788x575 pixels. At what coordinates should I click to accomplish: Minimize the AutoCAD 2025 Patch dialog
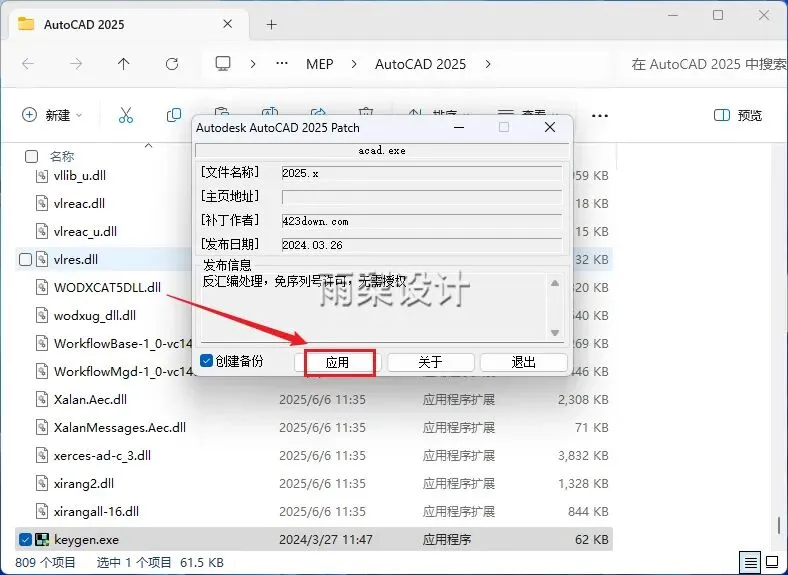tap(459, 127)
